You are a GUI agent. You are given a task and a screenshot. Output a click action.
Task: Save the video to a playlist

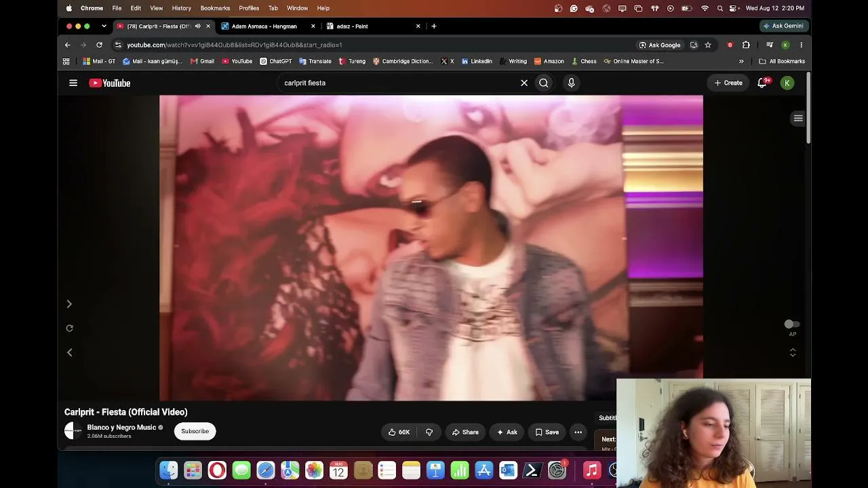(547, 432)
